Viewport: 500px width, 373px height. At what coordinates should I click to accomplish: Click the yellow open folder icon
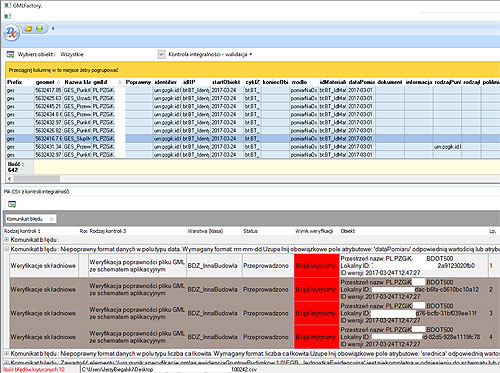click(x=29, y=29)
